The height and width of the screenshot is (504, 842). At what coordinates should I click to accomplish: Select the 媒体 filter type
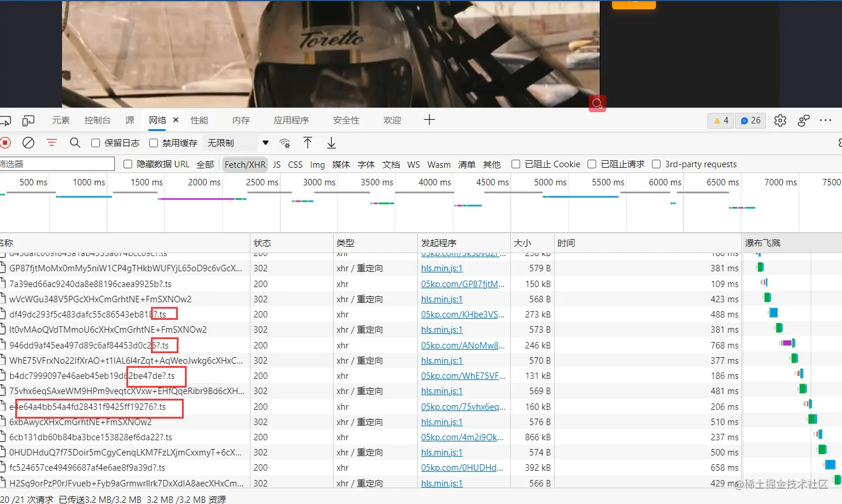[341, 164]
